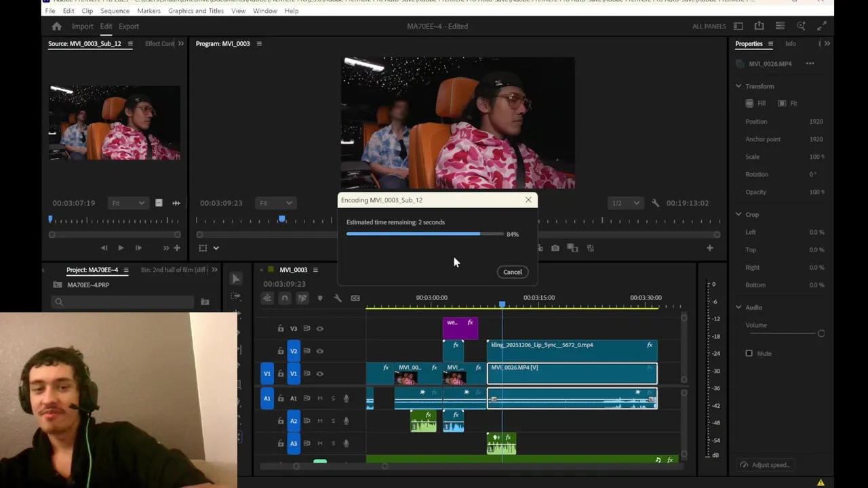868x488 pixels.
Task: Cancel the encoding dialog
Action: [x=513, y=272]
